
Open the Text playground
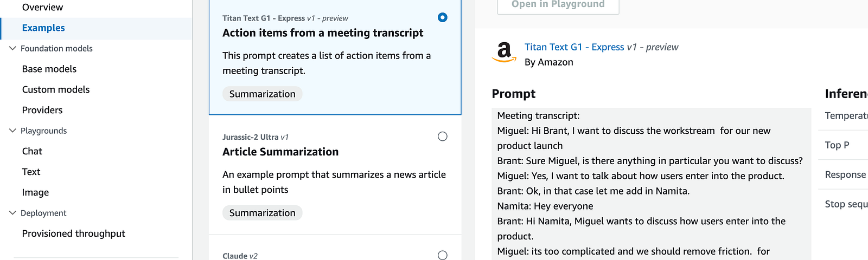coord(31,172)
